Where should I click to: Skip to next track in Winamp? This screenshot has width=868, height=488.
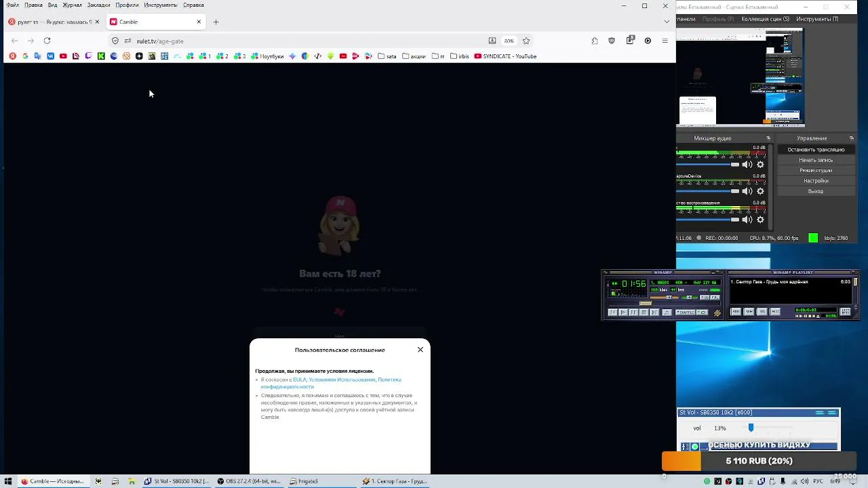pyautogui.click(x=654, y=312)
